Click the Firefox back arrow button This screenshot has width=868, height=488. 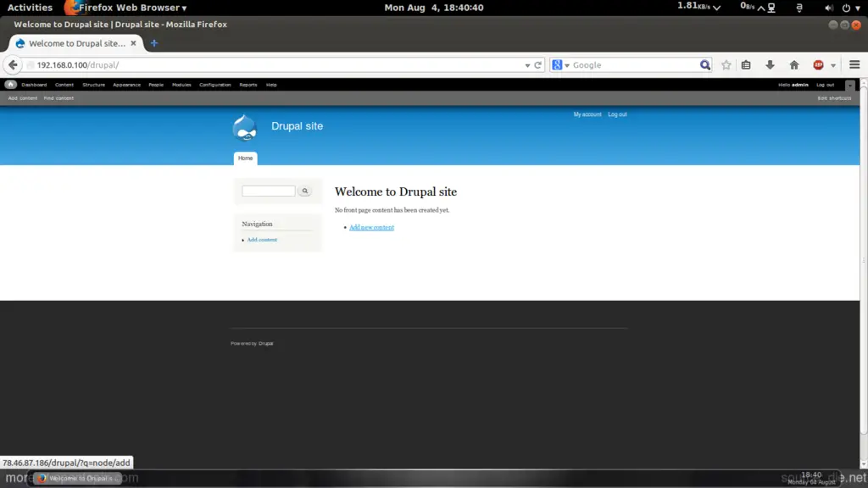(13, 64)
